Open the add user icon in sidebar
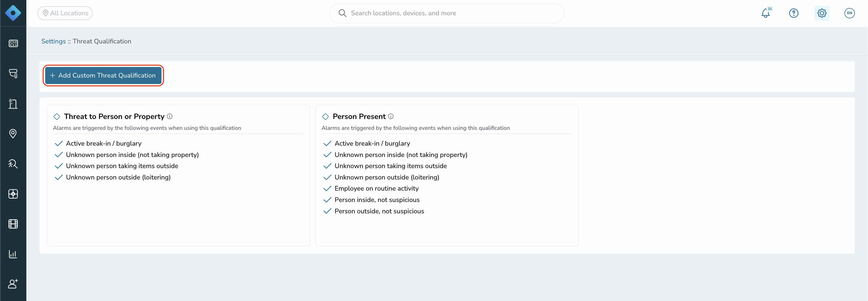 [x=13, y=284]
